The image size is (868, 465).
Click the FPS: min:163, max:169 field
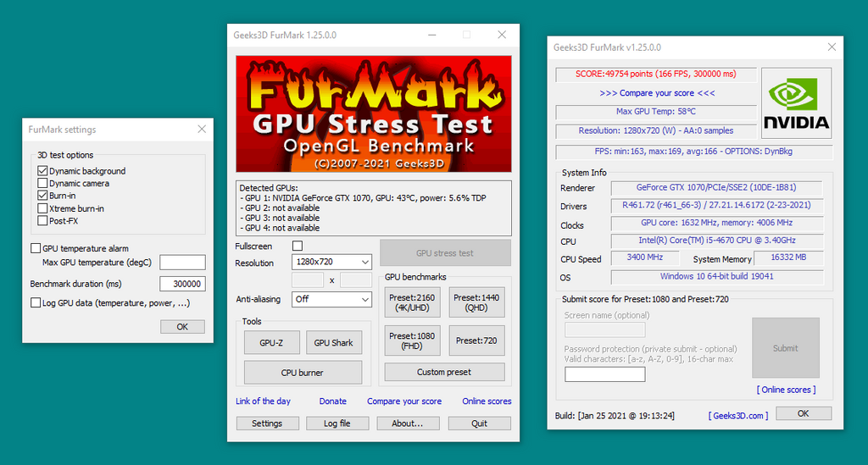pyautogui.click(x=693, y=152)
